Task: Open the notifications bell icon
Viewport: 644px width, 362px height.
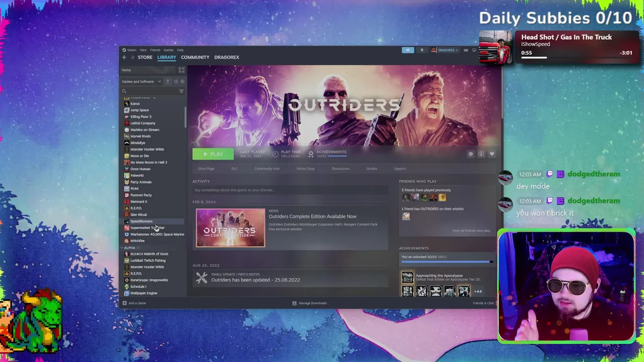Action: 422,50
